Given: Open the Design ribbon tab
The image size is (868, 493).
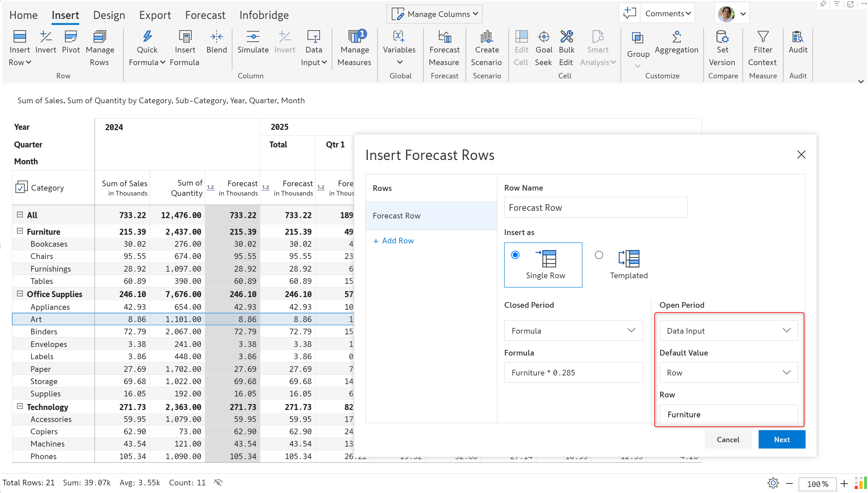Looking at the screenshot, I should [109, 15].
